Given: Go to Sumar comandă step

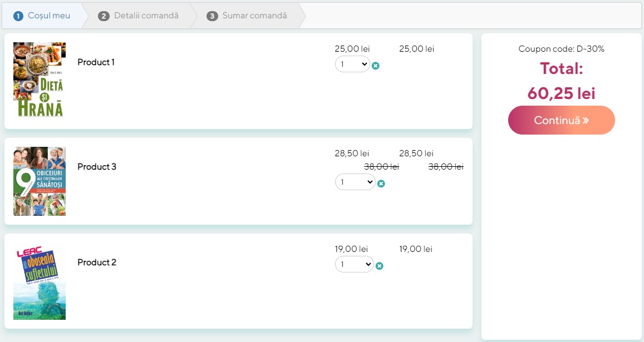Looking at the screenshot, I should click(247, 16).
